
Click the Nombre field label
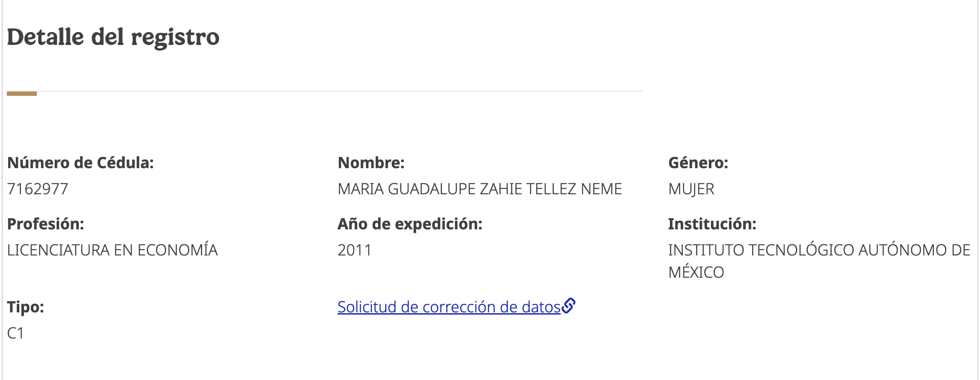point(371,163)
